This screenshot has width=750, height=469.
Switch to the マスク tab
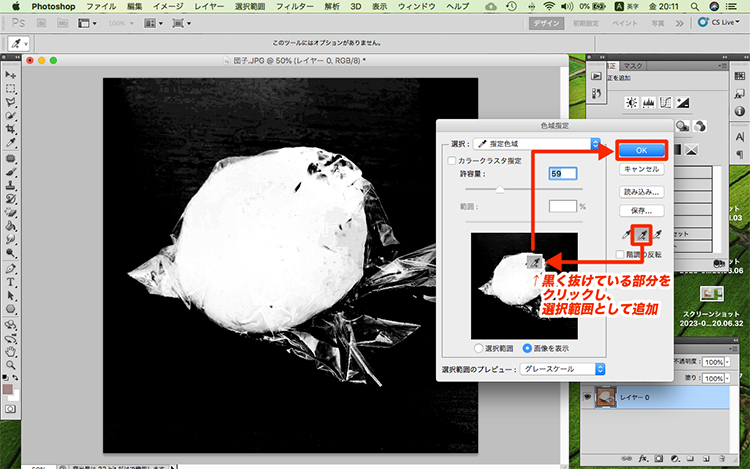pyautogui.click(x=632, y=66)
